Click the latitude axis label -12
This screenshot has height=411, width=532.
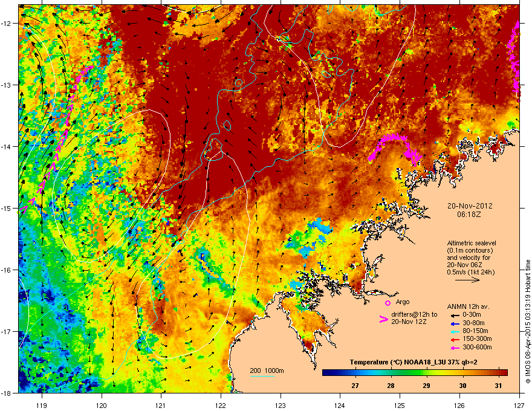tap(6, 24)
